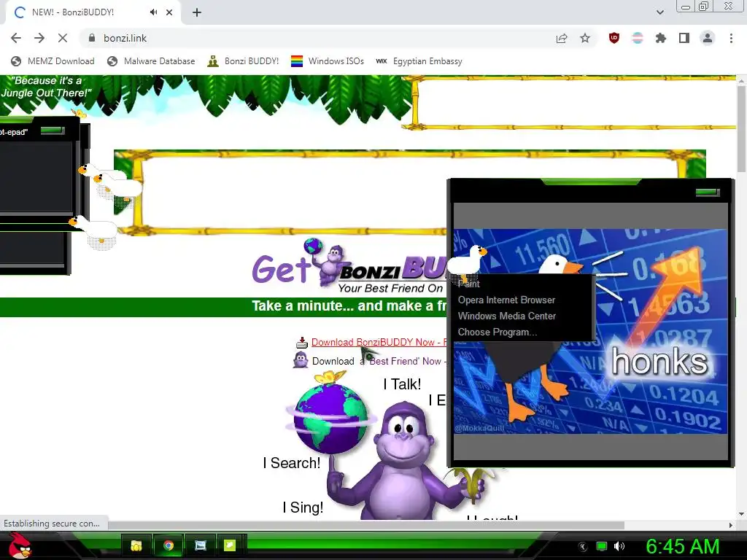This screenshot has height=560, width=747.
Task: Go back to the previous page
Action: tap(16, 38)
